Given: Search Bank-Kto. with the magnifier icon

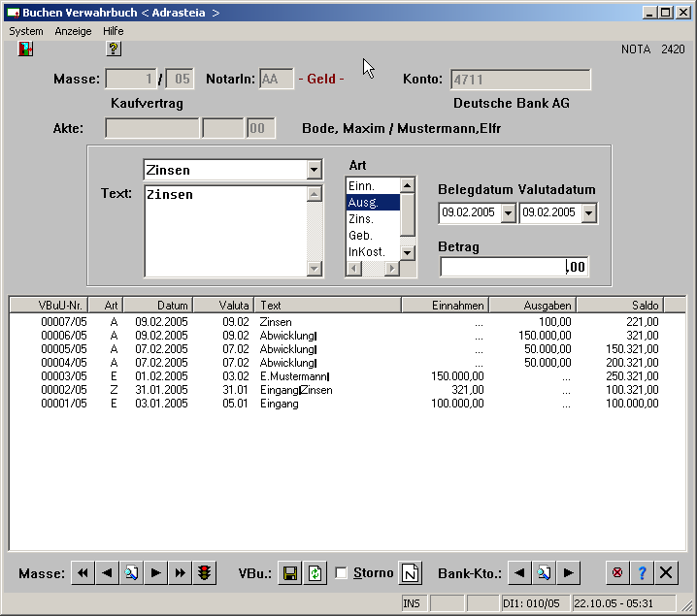Looking at the screenshot, I should click(545, 573).
